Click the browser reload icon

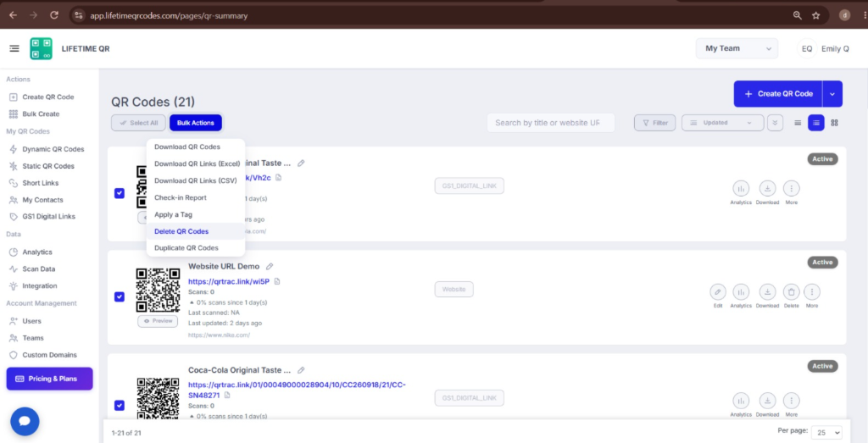click(x=54, y=15)
